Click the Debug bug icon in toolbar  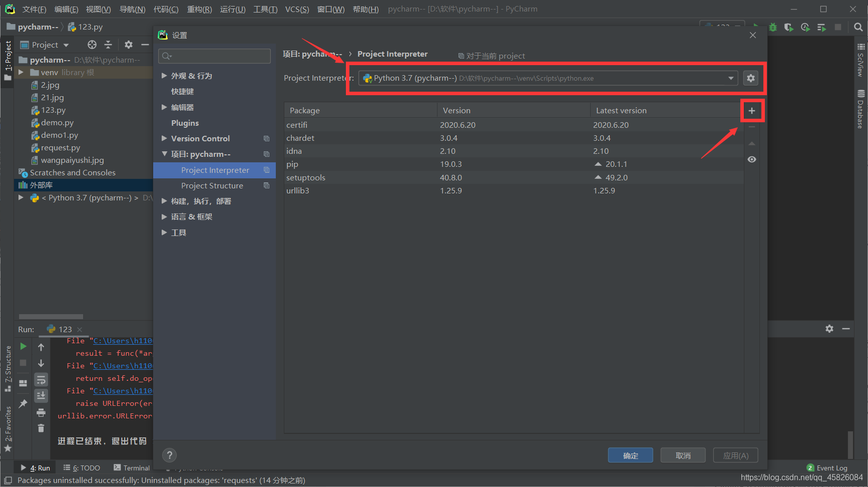[773, 27]
